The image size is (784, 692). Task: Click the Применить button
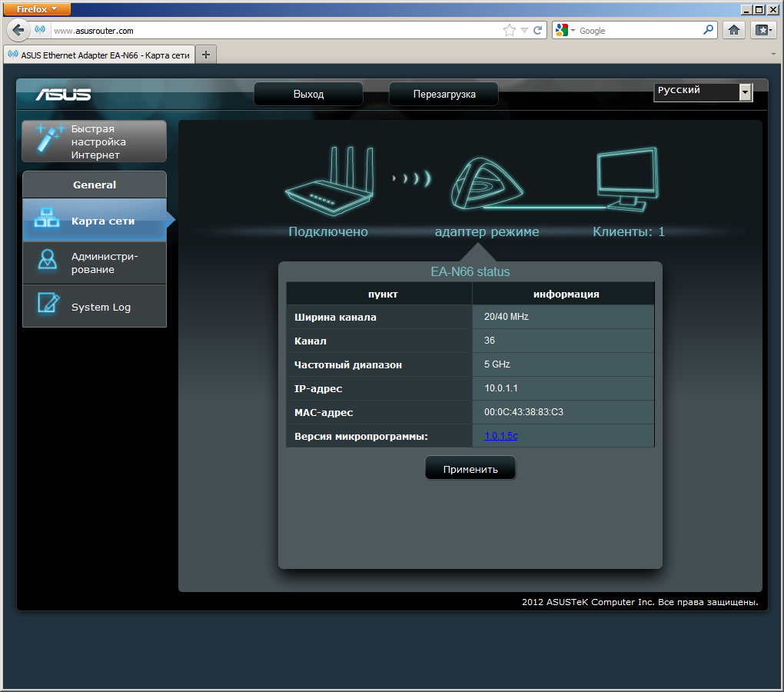pos(470,468)
